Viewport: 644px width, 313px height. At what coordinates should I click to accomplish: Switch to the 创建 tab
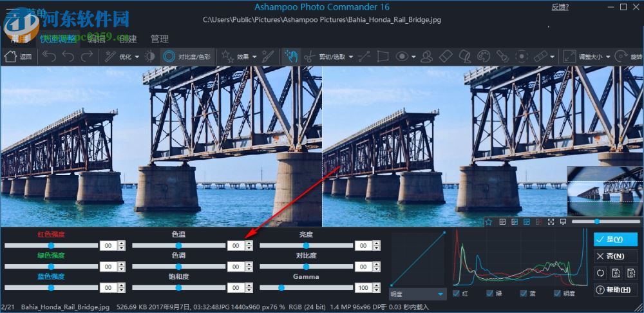point(128,39)
